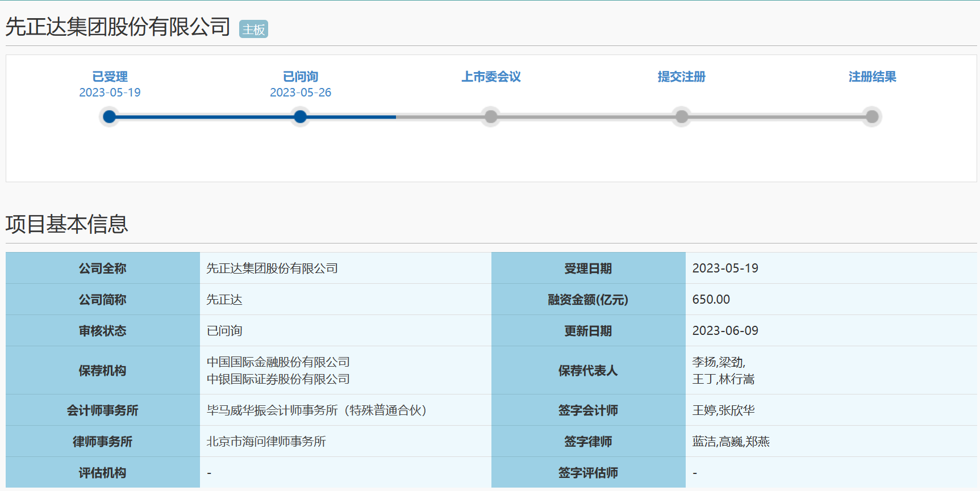
Task: Click the law firm 北京市海问律师事务所 cell
Action: click(266, 442)
